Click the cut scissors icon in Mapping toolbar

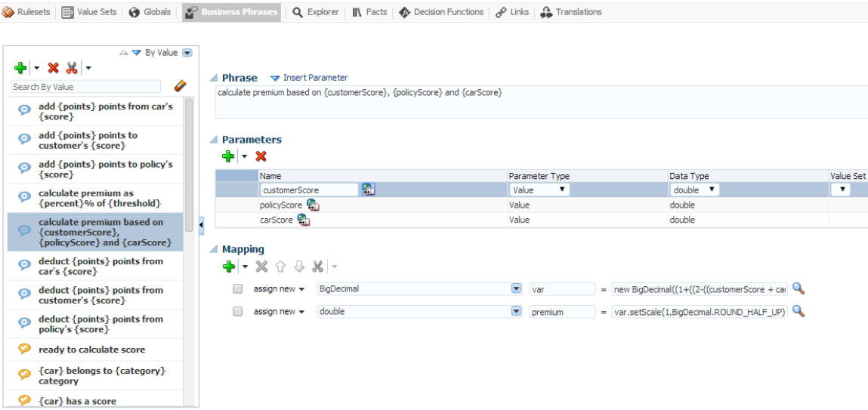317,267
